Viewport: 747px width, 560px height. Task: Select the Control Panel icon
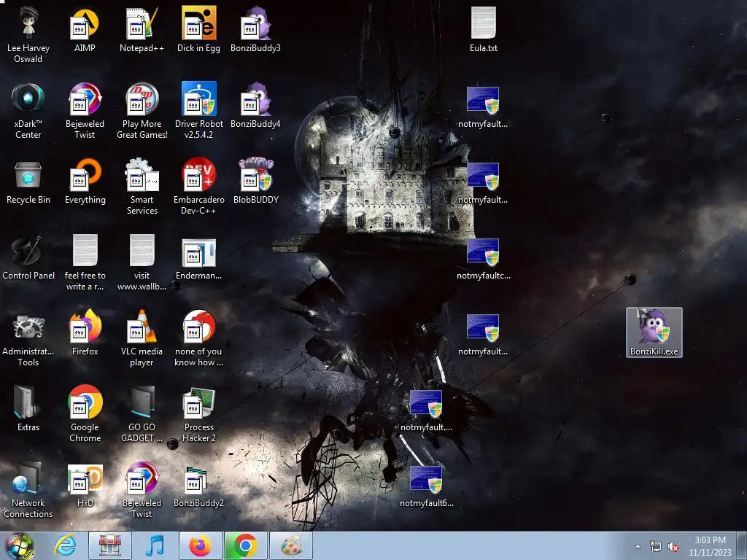click(28, 257)
